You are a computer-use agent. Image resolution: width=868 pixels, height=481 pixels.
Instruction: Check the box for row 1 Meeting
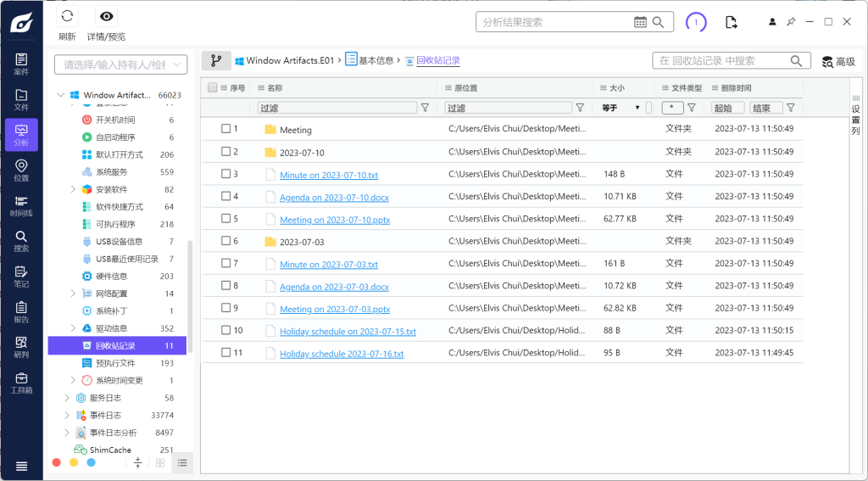click(226, 129)
